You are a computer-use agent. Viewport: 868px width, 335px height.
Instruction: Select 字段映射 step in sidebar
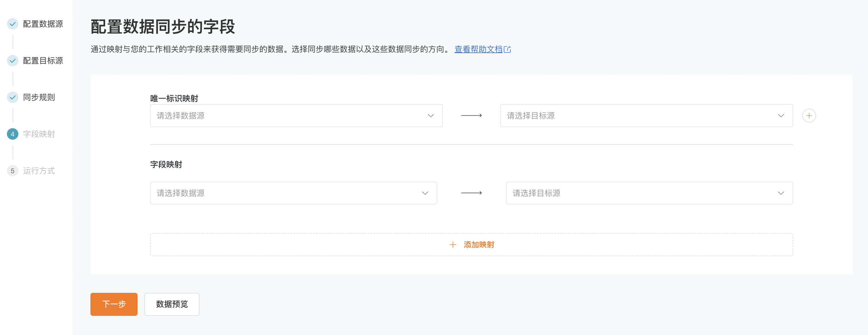click(x=39, y=134)
